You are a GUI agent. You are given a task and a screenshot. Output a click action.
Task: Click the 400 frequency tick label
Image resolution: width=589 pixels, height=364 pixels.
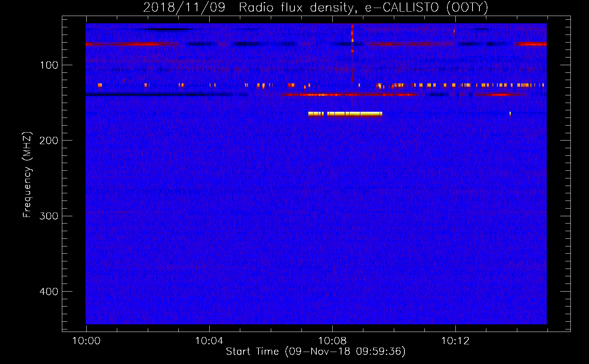coord(49,292)
